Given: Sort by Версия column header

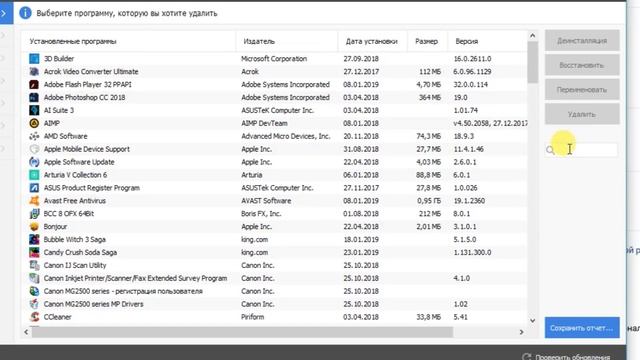Looking at the screenshot, I should [488, 41].
